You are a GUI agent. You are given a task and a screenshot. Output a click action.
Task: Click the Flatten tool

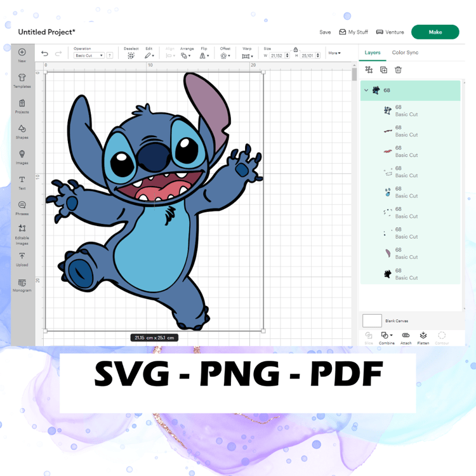tap(423, 338)
